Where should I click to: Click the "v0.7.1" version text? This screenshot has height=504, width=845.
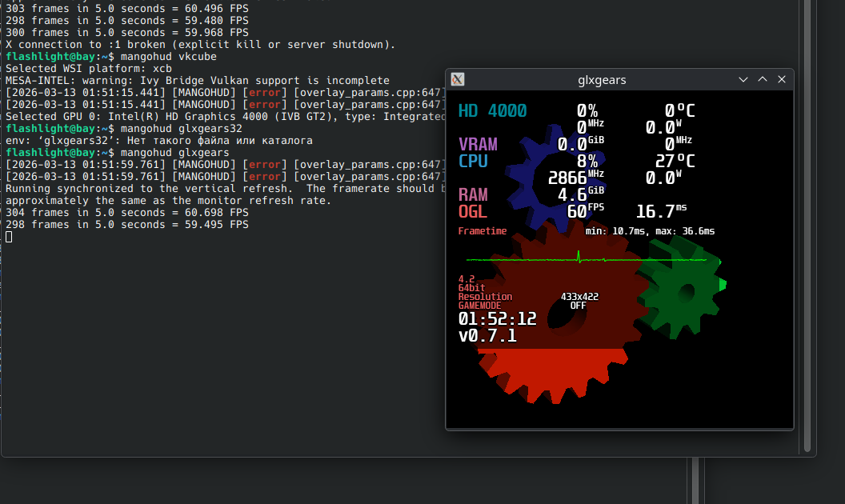coord(487,336)
